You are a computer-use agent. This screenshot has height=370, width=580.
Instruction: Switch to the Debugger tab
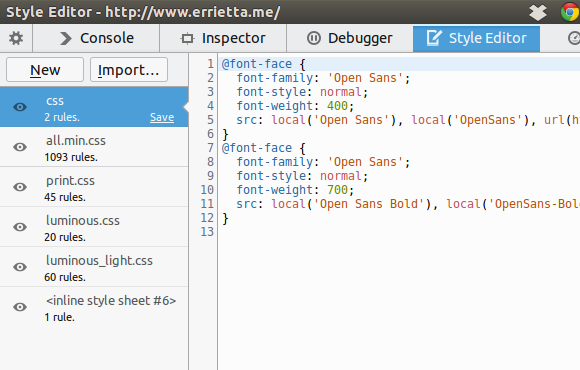(350, 38)
